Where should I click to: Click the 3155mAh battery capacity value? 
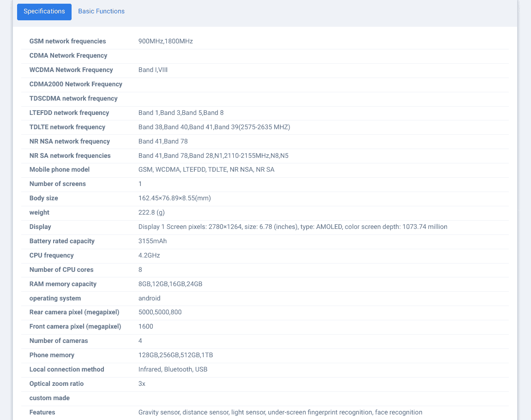pyautogui.click(x=152, y=241)
